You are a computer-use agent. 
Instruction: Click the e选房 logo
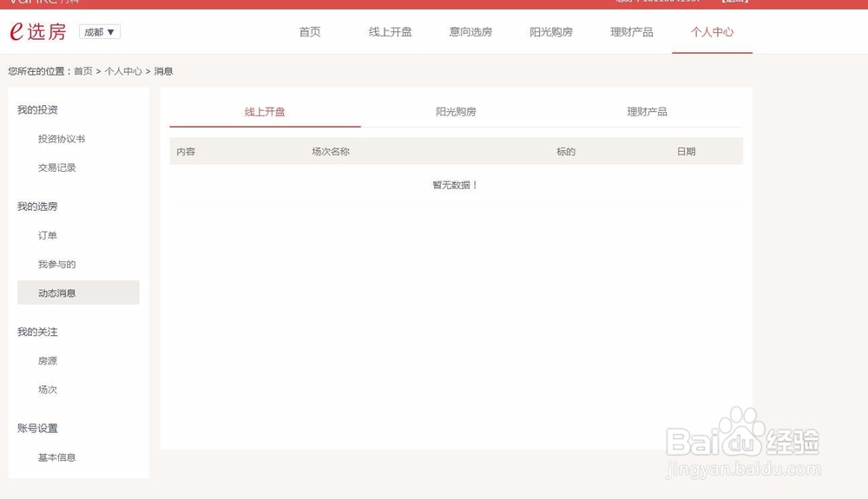(37, 31)
